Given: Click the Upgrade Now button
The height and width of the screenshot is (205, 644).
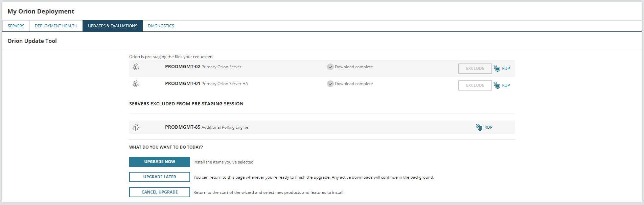Looking at the screenshot, I should coord(160,162).
